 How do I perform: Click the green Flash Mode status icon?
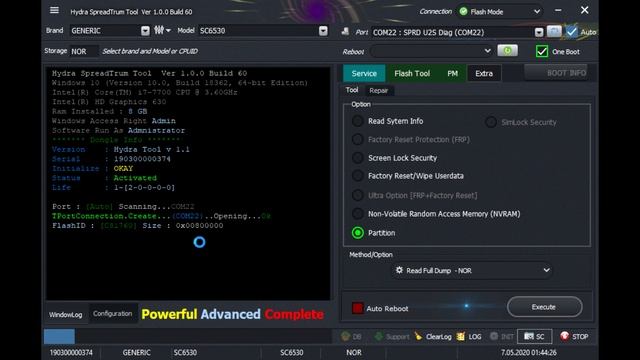click(463, 11)
